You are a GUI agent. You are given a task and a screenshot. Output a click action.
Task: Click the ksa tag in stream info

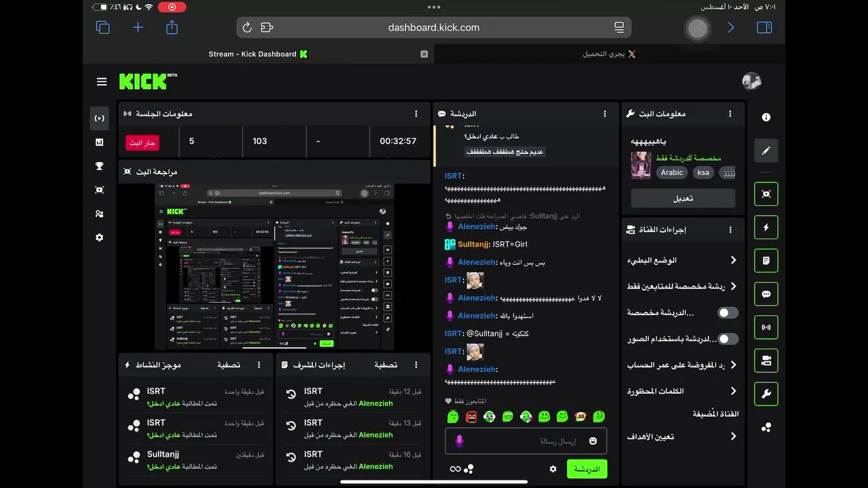(x=703, y=172)
